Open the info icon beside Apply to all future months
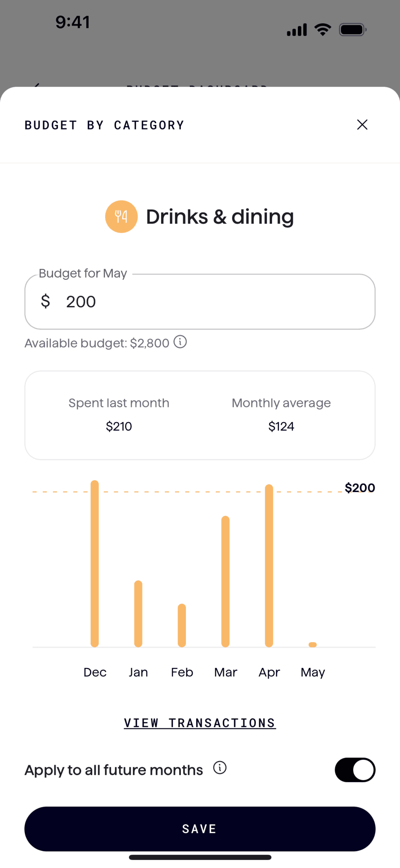The image size is (400, 868). tap(220, 767)
